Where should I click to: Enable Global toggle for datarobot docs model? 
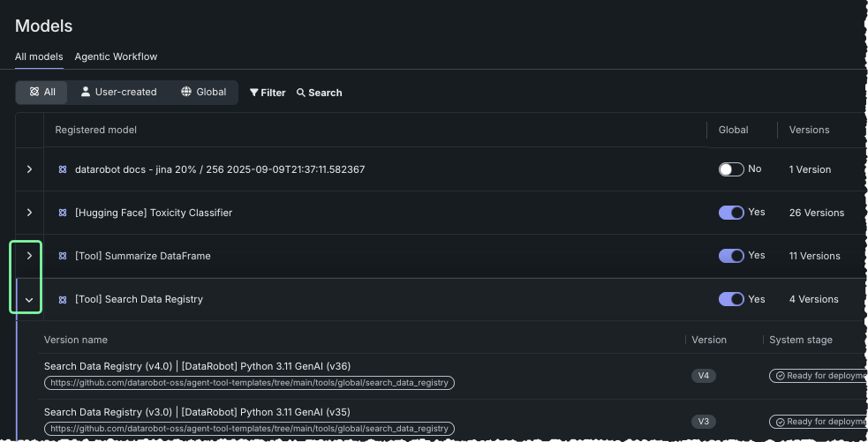coord(731,169)
